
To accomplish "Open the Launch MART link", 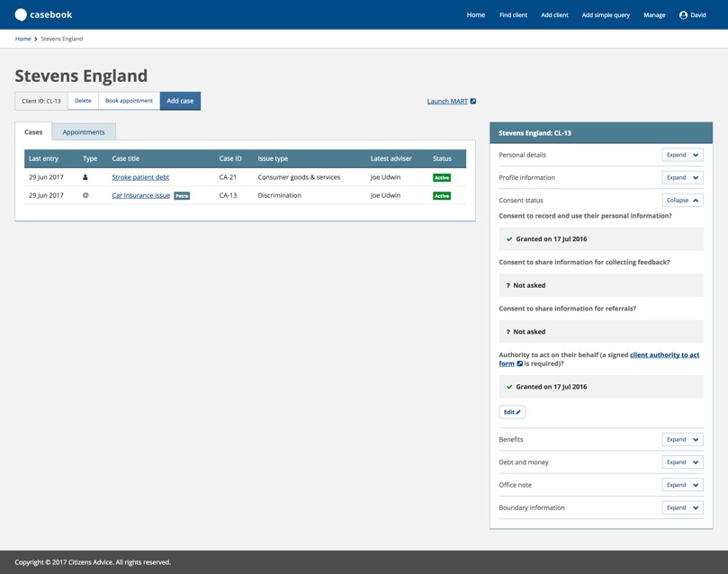I will point(447,101).
